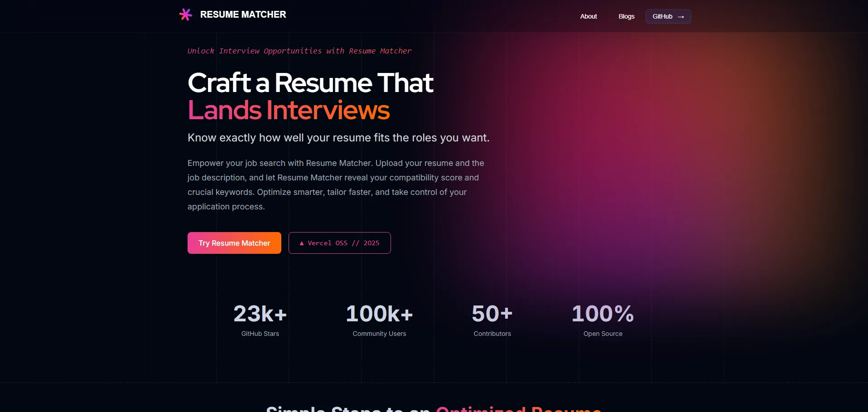Click the 50+ figure
Viewport: 868px width, 412px height.
[492, 314]
